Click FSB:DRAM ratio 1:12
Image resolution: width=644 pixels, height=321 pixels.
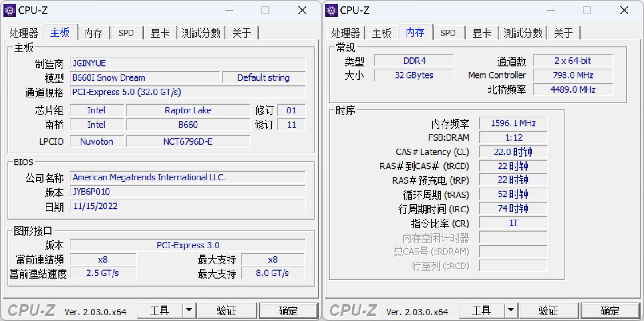(513, 137)
